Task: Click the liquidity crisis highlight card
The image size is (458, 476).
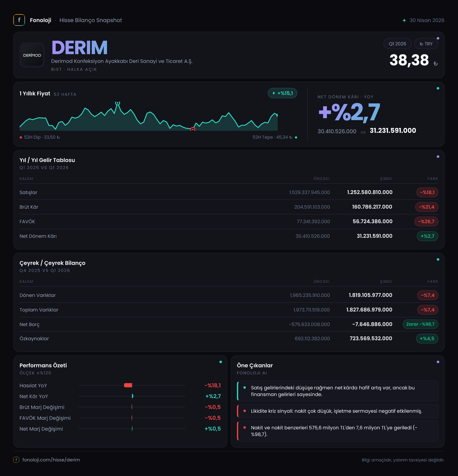Action: click(337, 411)
